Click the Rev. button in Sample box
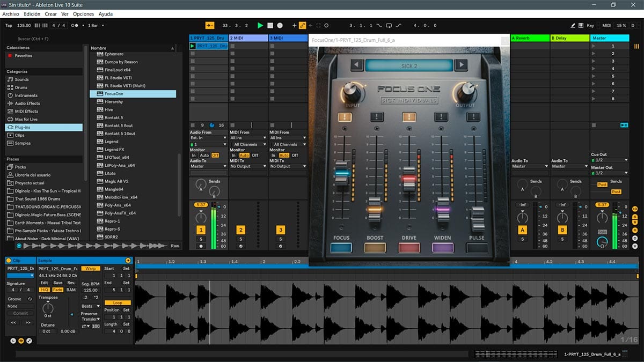Image resolution: width=644 pixels, height=362 pixels. coord(71,283)
